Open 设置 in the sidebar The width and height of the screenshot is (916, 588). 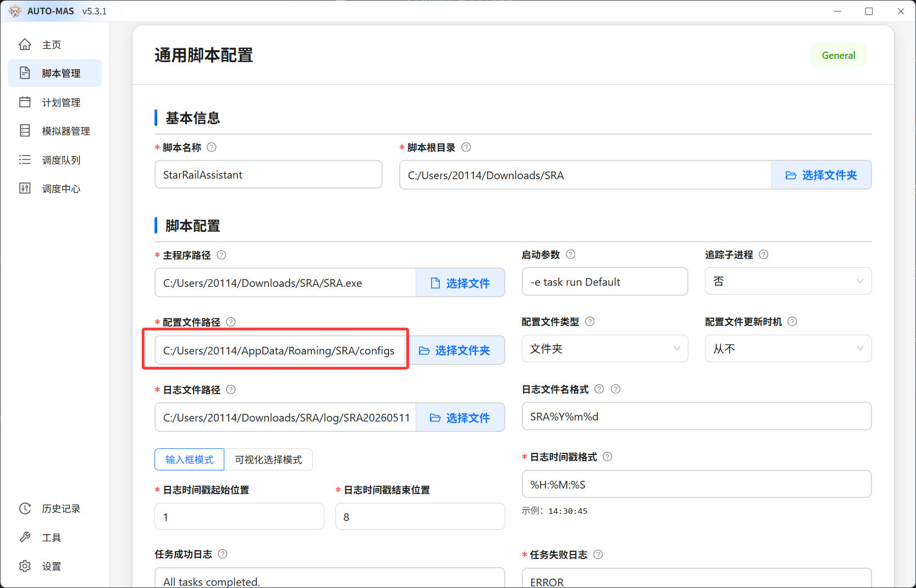[54, 566]
